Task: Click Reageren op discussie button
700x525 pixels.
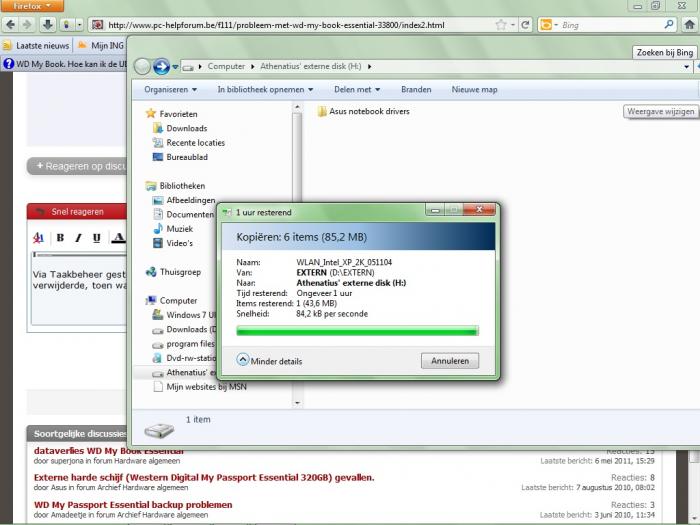Action: pos(77,166)
